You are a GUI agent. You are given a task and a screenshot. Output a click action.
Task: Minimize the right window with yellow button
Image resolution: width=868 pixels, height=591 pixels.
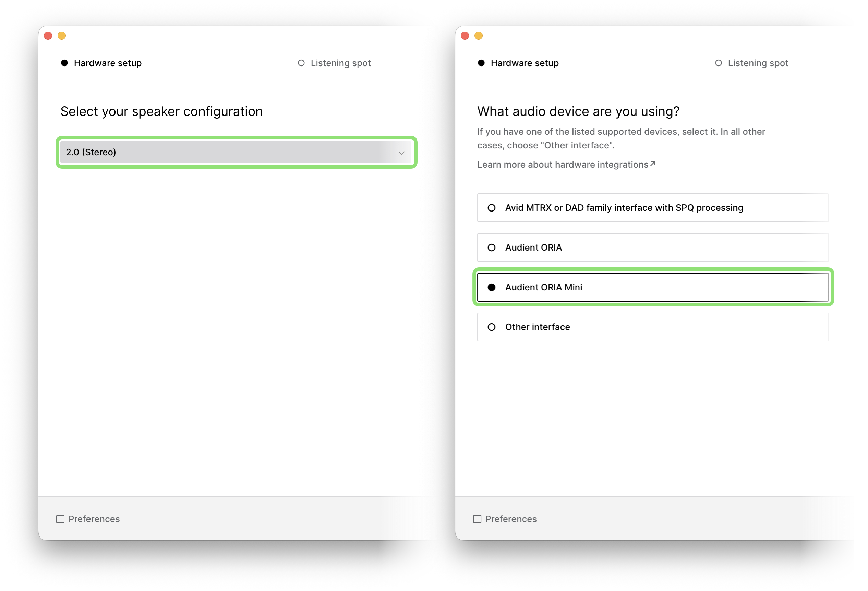tap(479, 36)
